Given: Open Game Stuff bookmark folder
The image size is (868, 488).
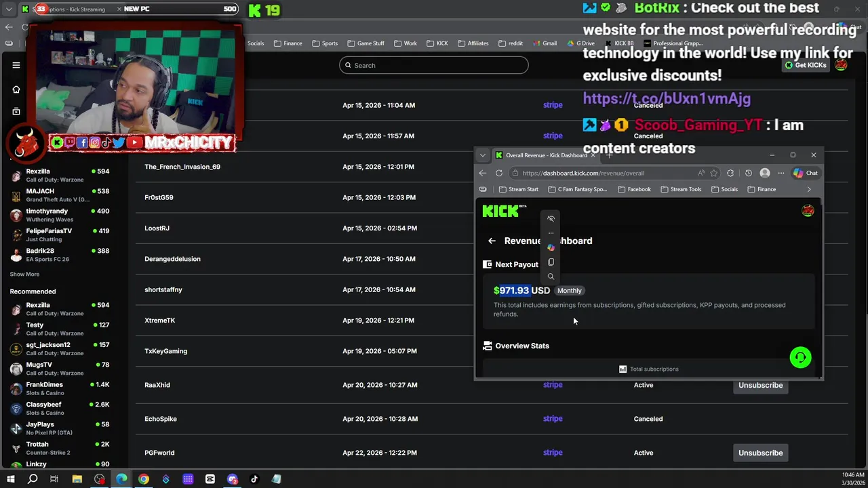Looking at the screenshot, I should pyautogui.click(x=366, y=43).
